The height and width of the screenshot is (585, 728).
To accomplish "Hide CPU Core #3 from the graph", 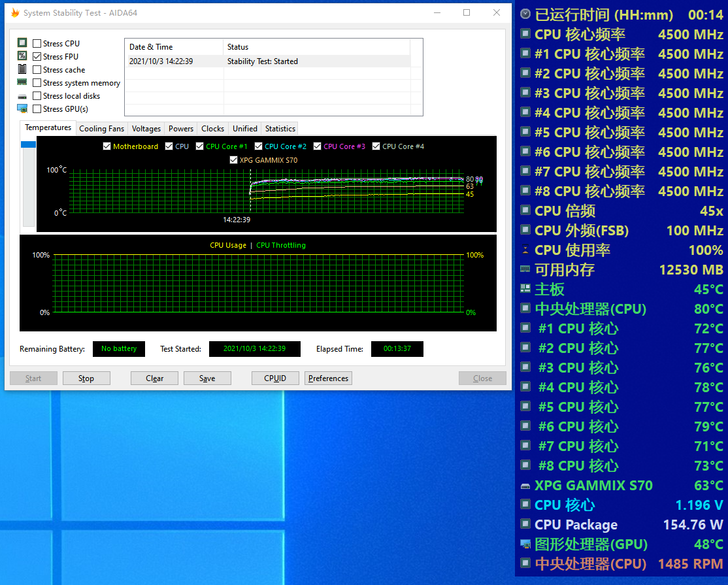I will pyautogui.click(x=318, y=146).
